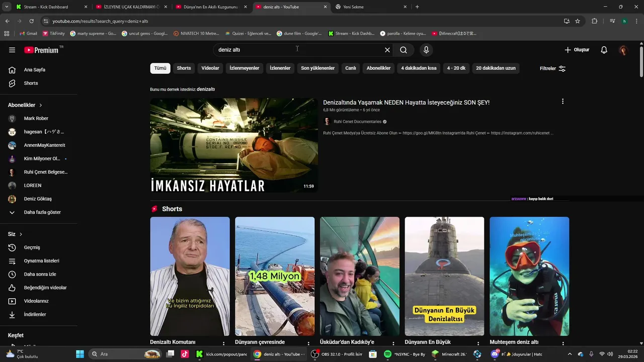Open Denizaltında Yaşamak video title
This screenshot has height=362, width=644.
[406, 103]
